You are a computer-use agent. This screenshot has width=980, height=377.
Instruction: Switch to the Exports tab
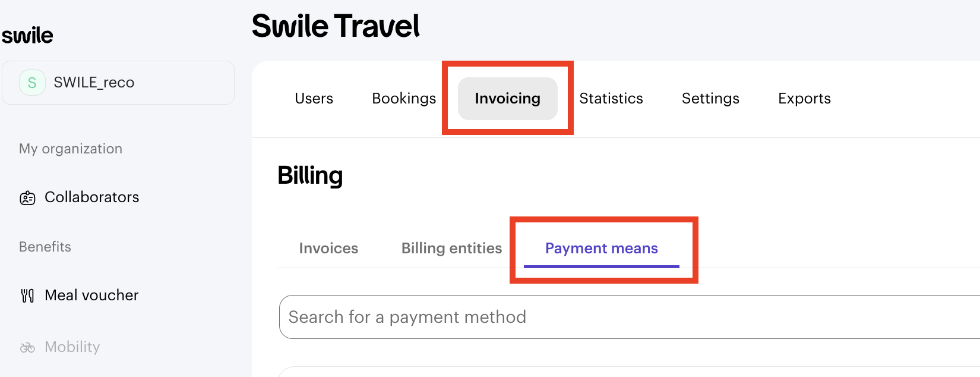point(804,99)
